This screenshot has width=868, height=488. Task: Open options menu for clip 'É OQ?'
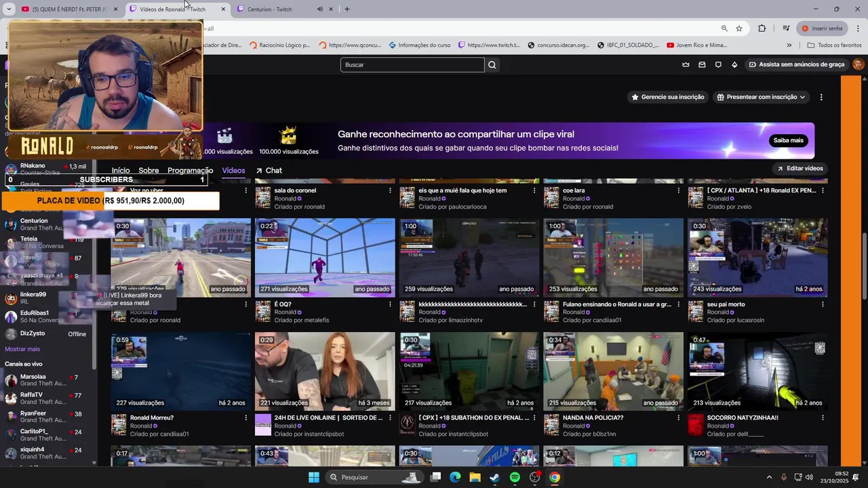click(x=390, y=304)
